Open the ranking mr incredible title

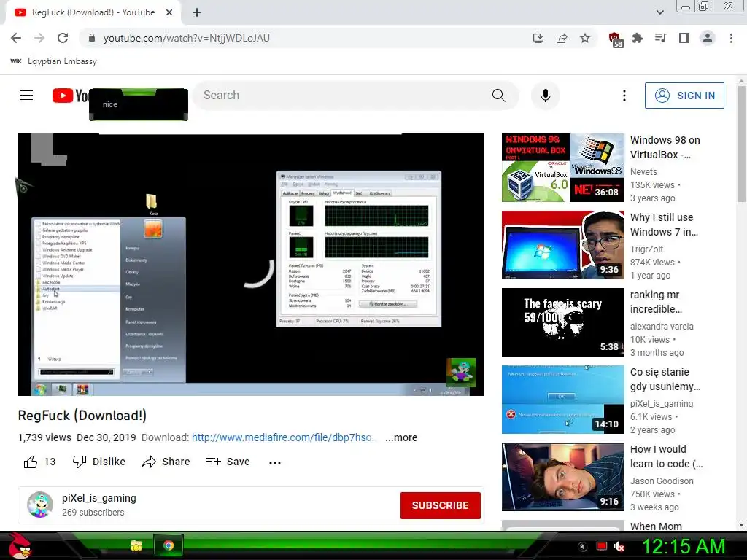click(x=656, y=302)
